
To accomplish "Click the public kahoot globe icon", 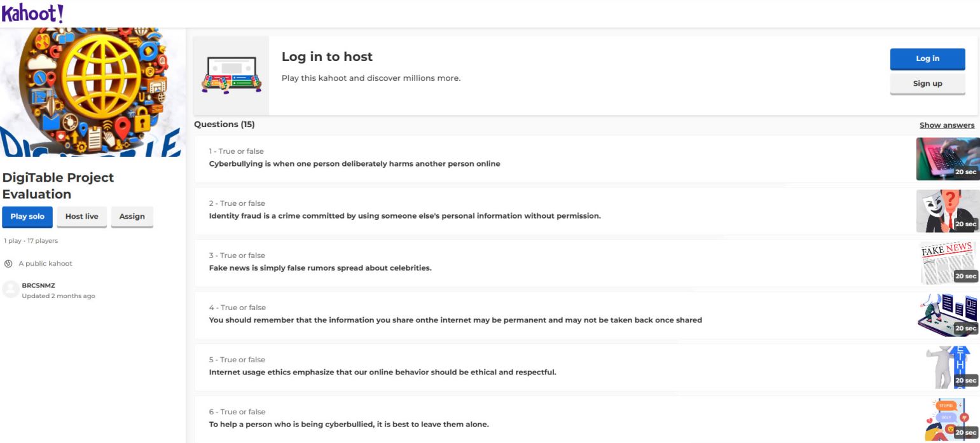I will 9,264.
